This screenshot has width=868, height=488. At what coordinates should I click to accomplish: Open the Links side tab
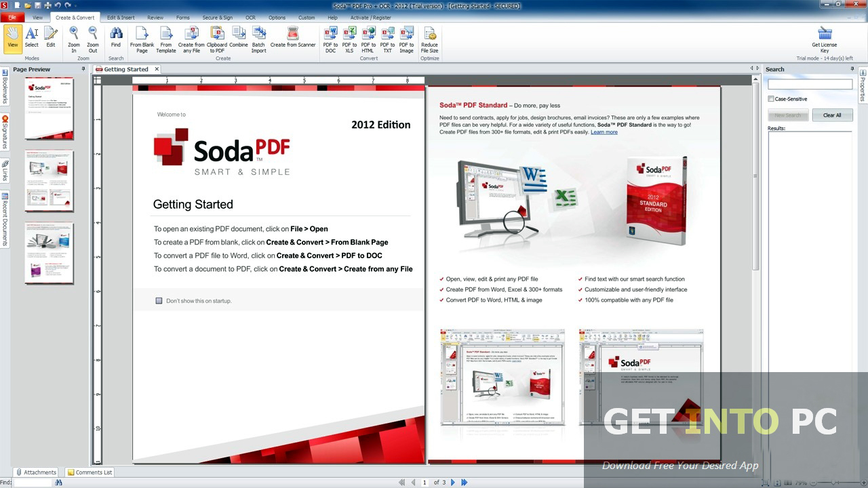pyautogui.click(x=5, y=170)
